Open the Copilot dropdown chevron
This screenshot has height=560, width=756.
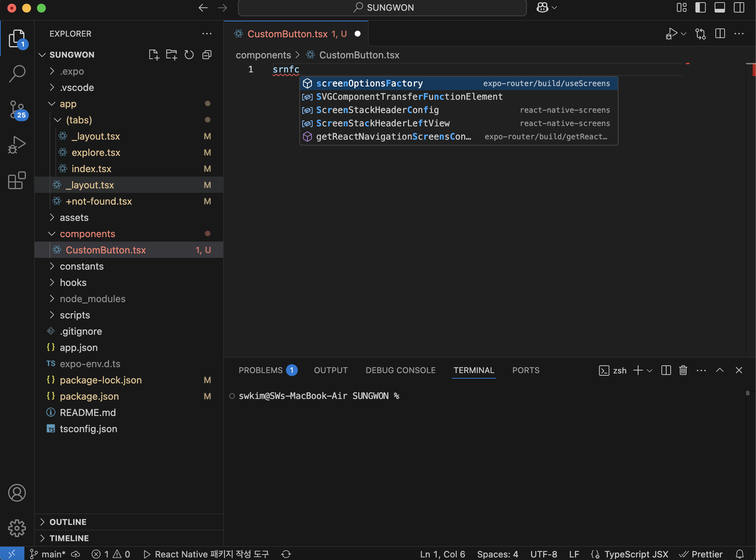[554, 8]
